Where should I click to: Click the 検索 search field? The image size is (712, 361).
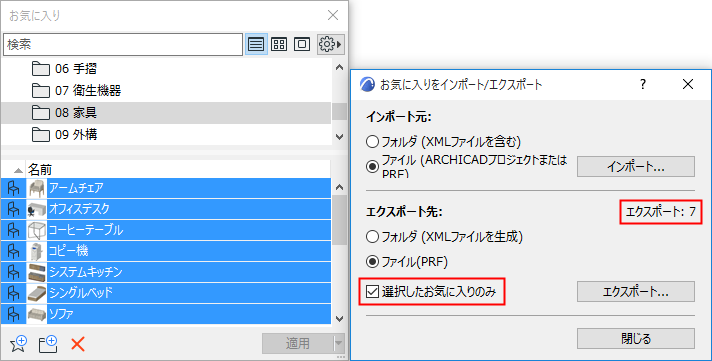tap(123, 45)
